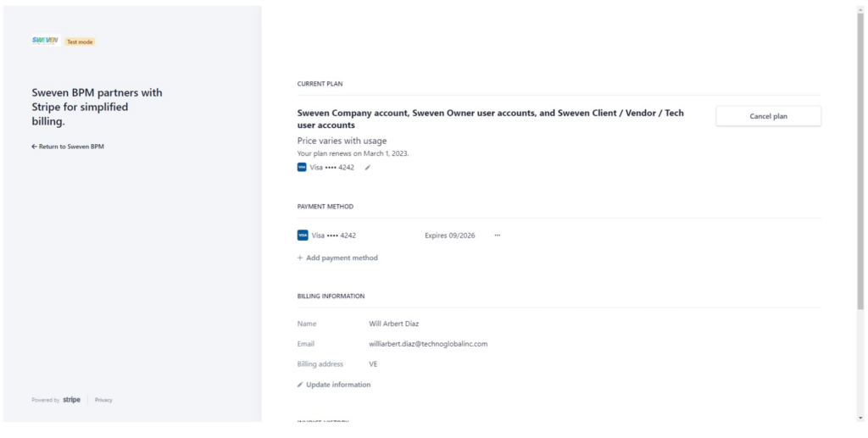This screenshot has height=438, width=868.
Task: Click the page vertical scrollbar
Action: [860, 160]
